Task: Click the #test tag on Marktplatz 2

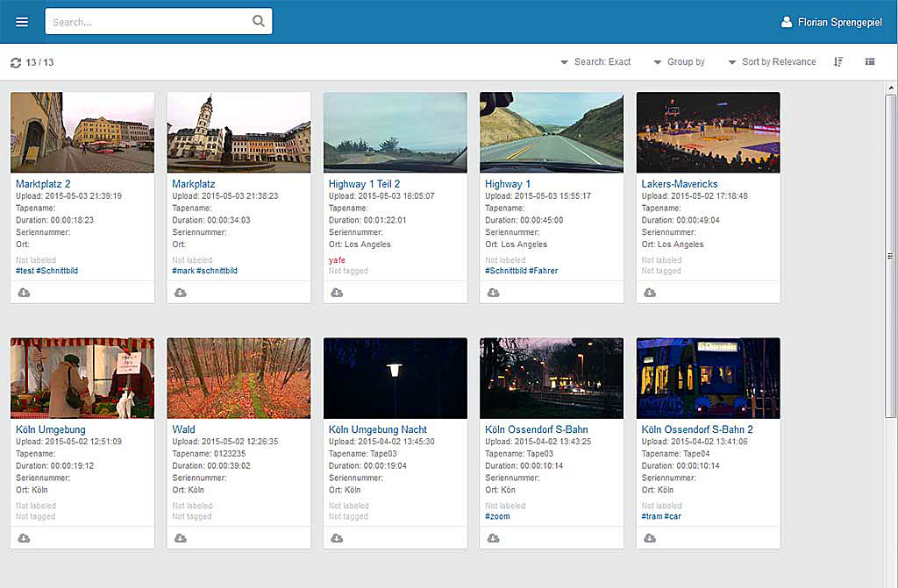Action: pyautogui.click(x=25, y=271)
